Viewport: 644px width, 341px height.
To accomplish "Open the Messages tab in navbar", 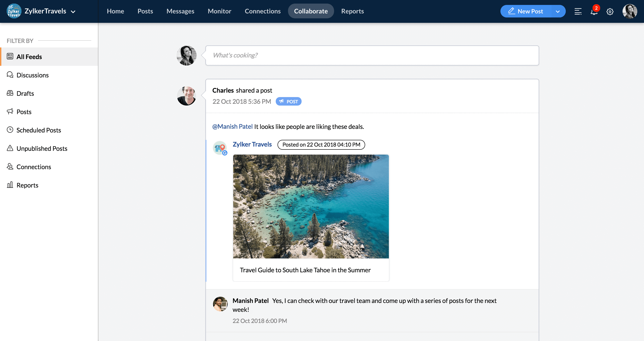I will click(180, 11).
